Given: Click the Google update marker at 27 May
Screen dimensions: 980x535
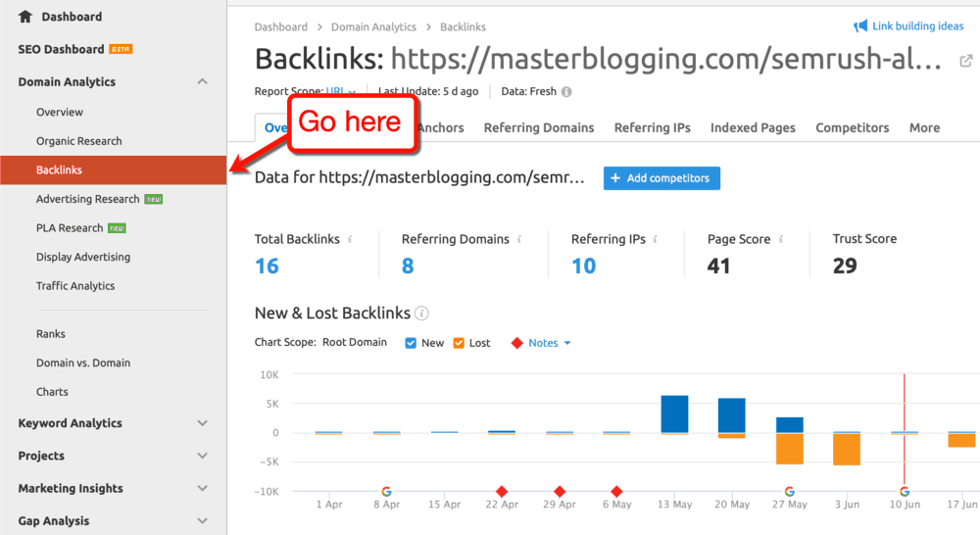Looking at the screenshot, I should point(789,492).
